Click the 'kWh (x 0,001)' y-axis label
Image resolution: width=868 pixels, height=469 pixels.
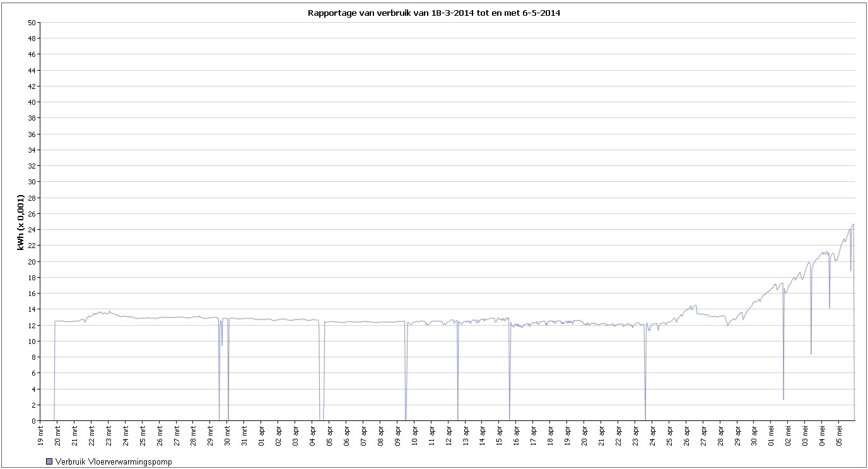[x=20, y=222]
